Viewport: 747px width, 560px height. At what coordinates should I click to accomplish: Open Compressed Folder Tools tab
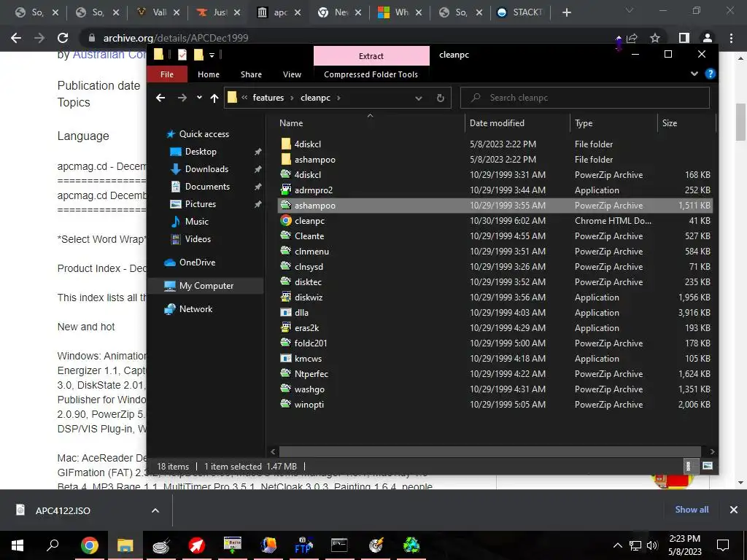pos(371,74)
